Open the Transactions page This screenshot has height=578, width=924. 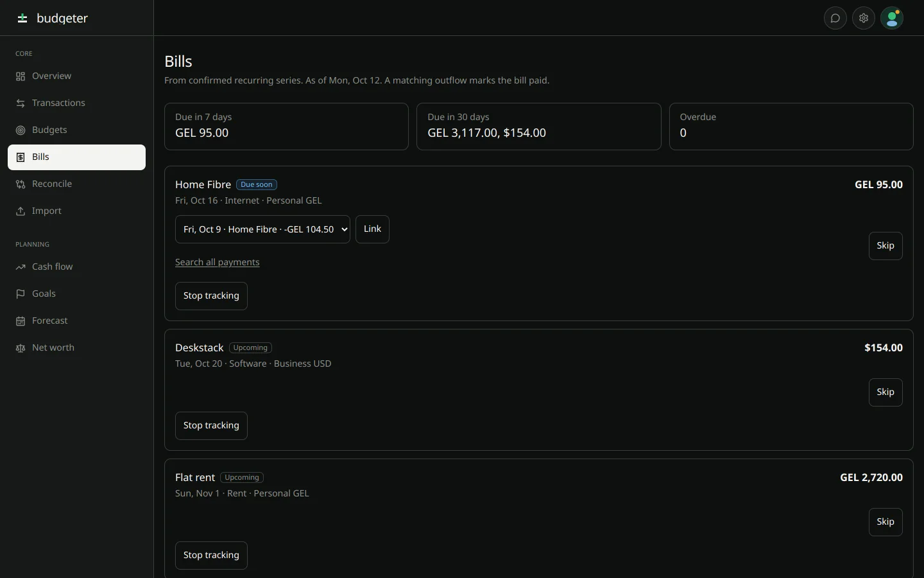point(76,103)
